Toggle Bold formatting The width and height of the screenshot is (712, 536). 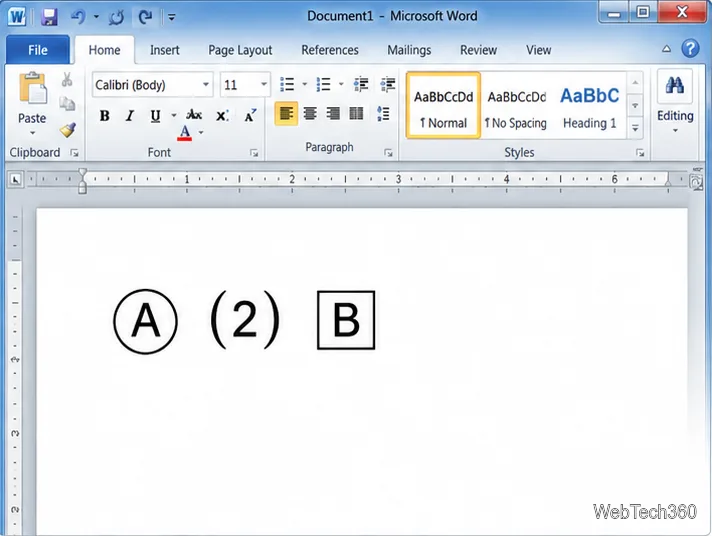[x=104, y=116]
